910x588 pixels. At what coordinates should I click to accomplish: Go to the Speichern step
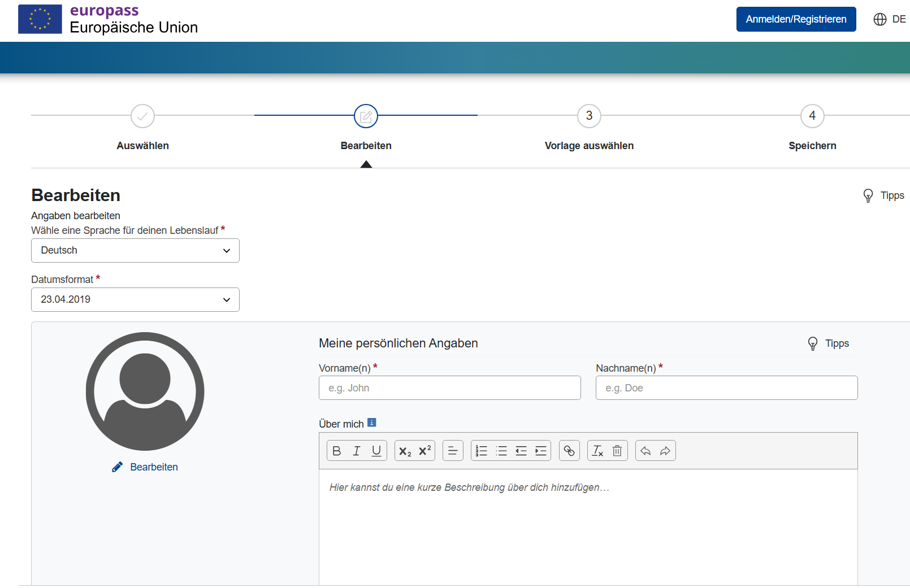(812, 116)
